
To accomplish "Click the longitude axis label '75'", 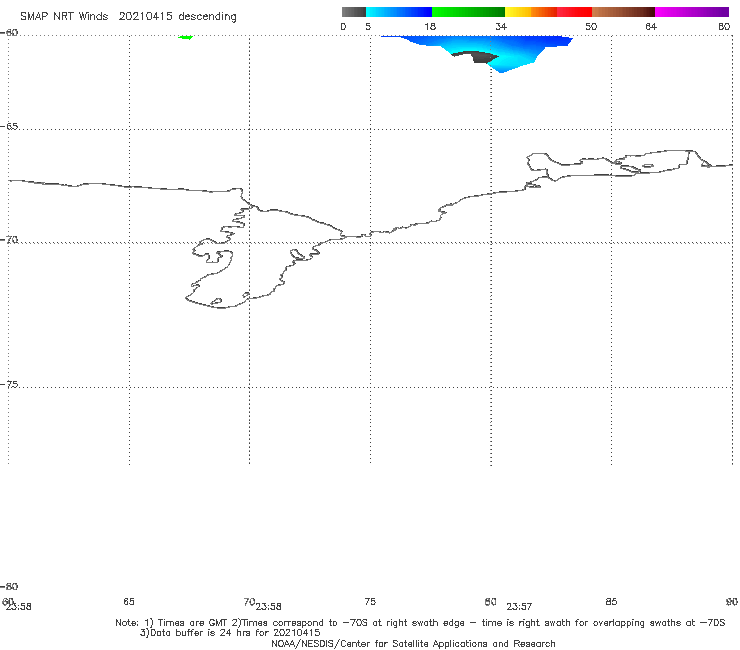I will [370, 602].
